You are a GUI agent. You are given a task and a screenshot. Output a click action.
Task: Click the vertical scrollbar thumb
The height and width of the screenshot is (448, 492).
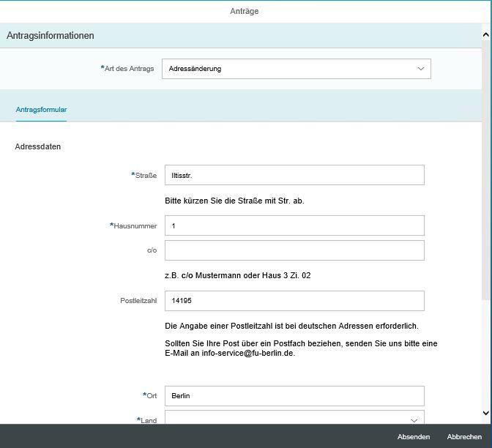pos(486,168)
